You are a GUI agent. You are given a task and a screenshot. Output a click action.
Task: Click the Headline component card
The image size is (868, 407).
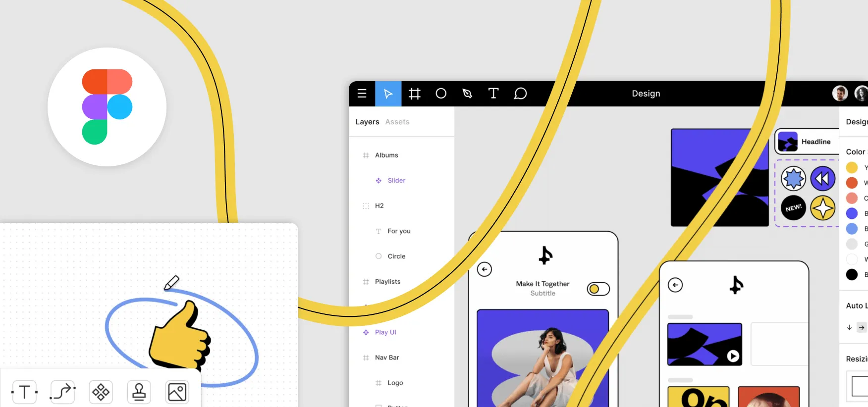[x=807, y=142]
